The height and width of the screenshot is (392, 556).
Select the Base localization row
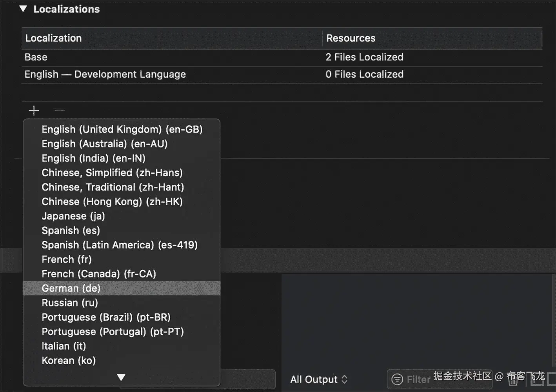pos(157,57)
